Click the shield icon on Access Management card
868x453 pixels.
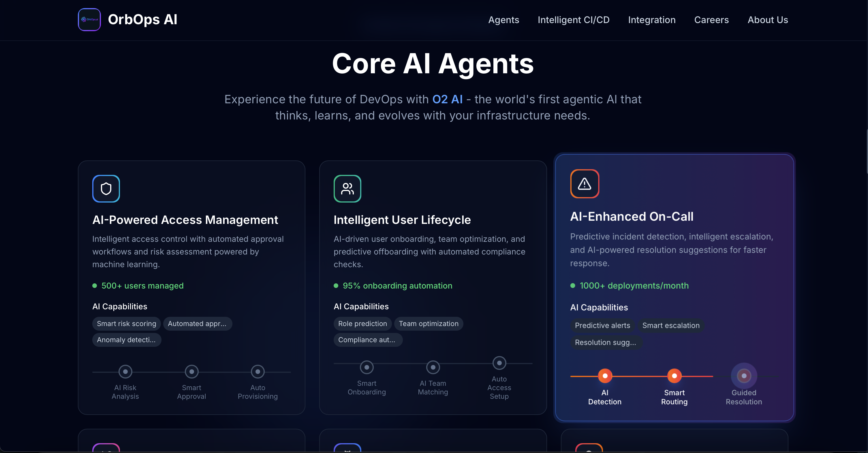(x=106, y=189)
